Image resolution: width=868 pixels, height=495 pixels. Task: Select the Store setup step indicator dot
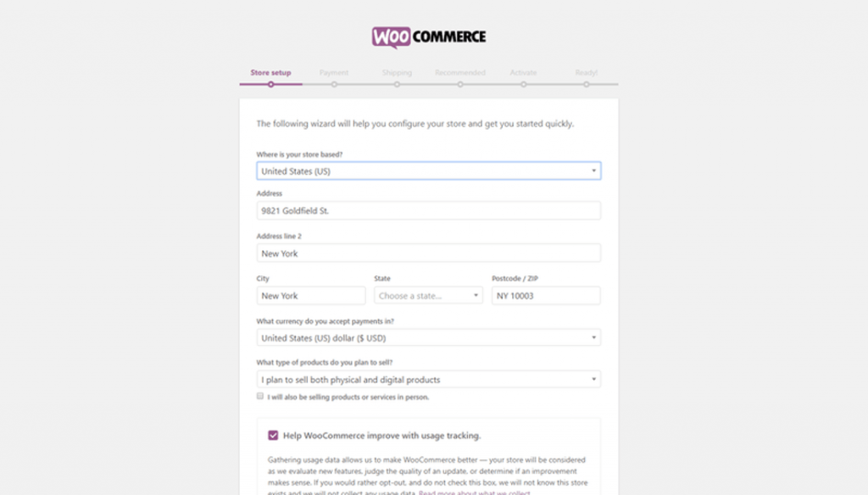coord(270,85)
